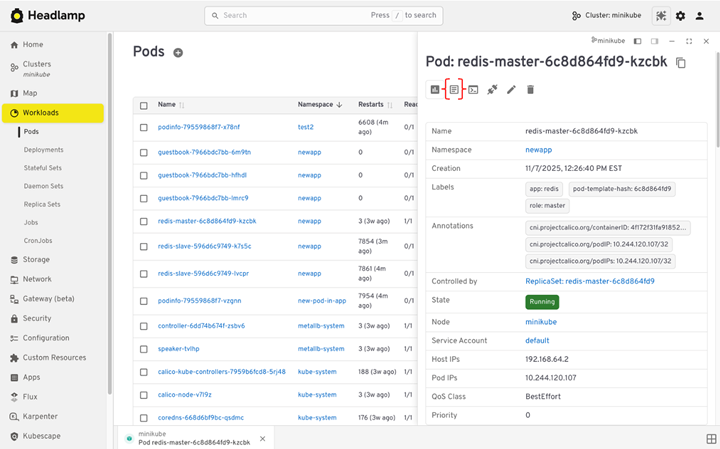
Task: Sort by Namespace column arrow
Action: click(x=339, y=105)
